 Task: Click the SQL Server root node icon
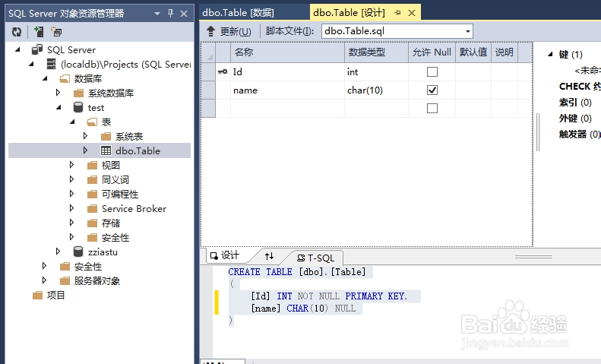[37, 50]
